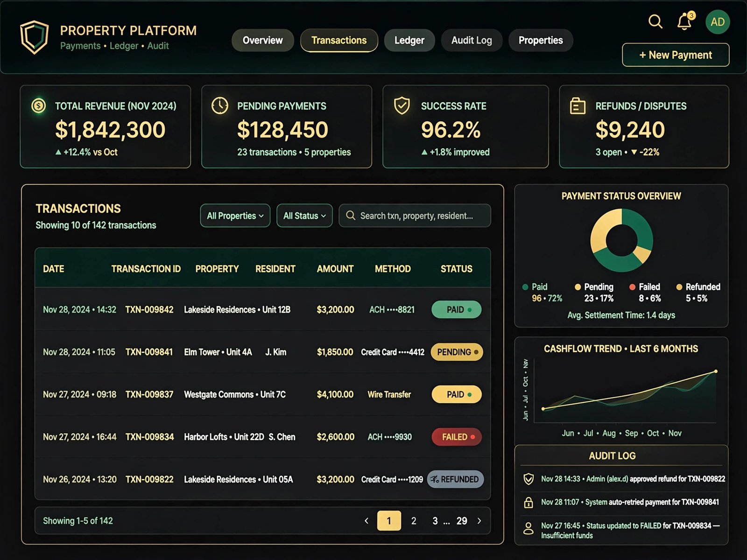Select page 1 in pagination
Screen dimensions: 747x560
[x=389, y=521]
